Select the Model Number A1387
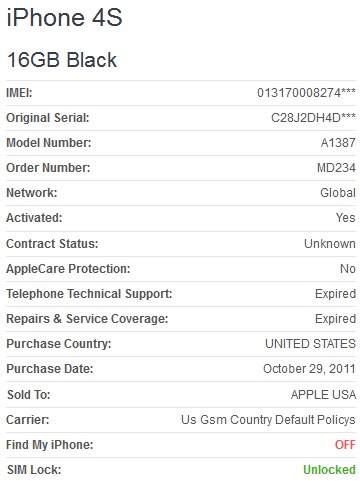This screenshot has width=360, height=481. (338, 143)
